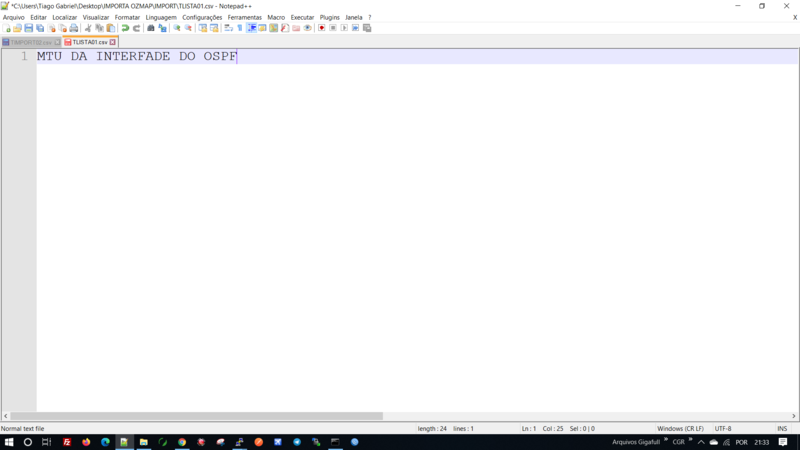
Task: Click the Paste clipboard icon
Action: click(x=111, y=28)
